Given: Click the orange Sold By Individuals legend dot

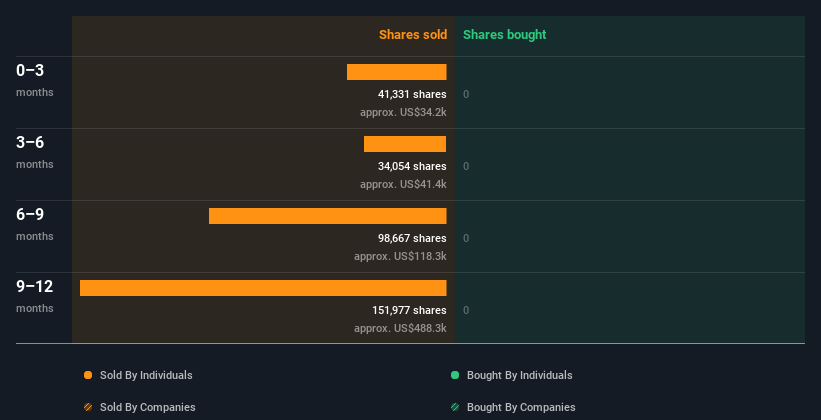Looking at the screenshot, I should point(88,375).
